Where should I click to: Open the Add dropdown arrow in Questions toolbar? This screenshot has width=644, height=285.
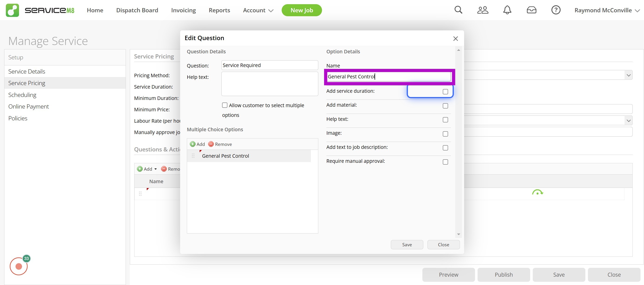pyautogui.click(x=156, y=169)
